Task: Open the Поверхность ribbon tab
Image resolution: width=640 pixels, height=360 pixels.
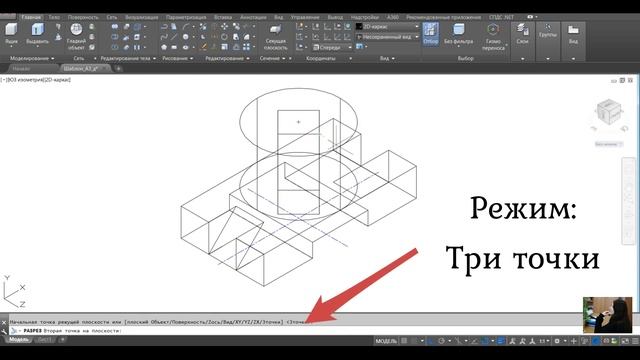Action: [83, 17]
